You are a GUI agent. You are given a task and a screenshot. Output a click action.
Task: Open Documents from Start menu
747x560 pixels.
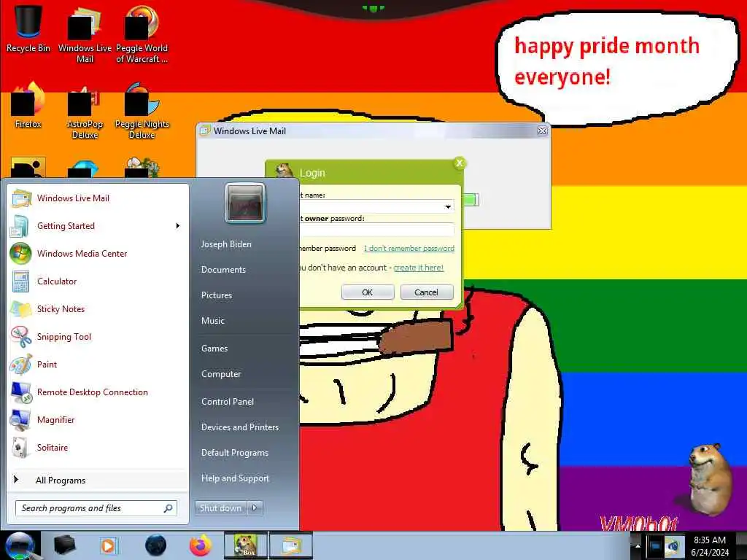click(x=223, y=270)
